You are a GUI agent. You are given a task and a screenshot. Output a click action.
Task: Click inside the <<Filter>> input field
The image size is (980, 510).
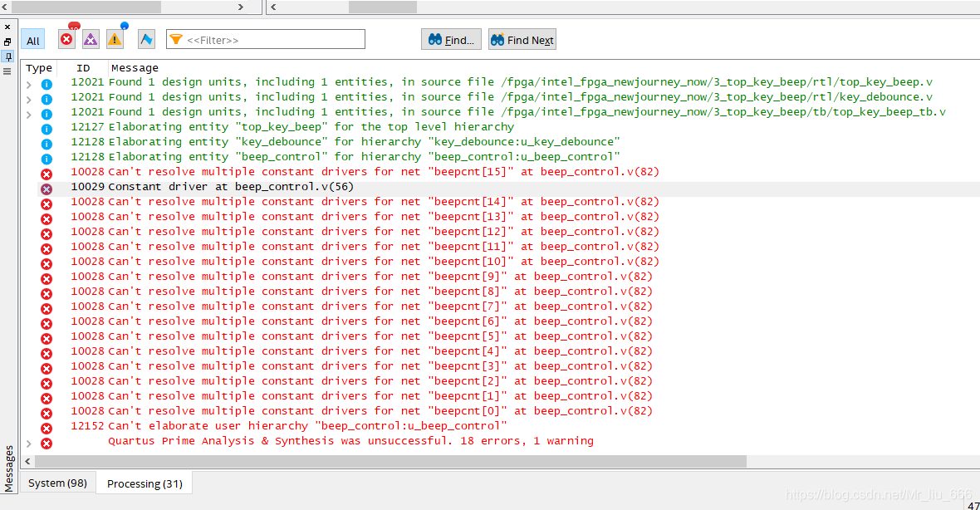(x=266, y=38)
